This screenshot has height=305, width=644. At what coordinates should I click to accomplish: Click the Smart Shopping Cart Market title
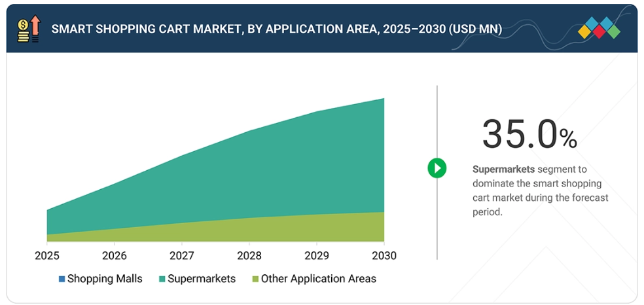click(x=276, y=29)
